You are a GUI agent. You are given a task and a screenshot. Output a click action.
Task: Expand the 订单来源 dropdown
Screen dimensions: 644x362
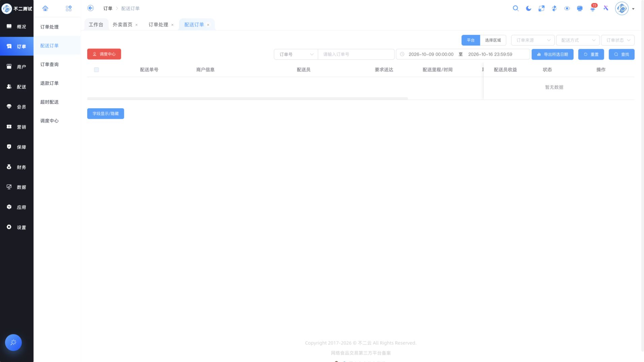(x=533, y=40)
